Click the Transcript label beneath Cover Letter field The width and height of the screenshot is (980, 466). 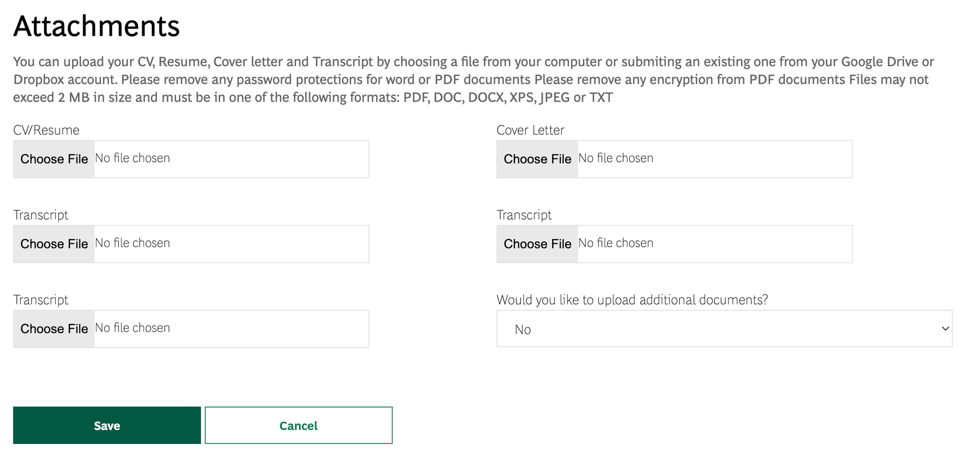524,215
